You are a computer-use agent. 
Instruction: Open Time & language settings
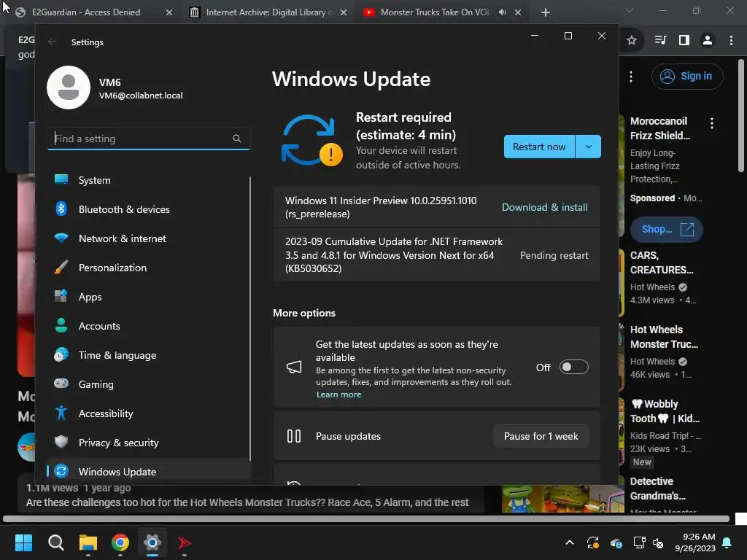[x=149, y=355]
